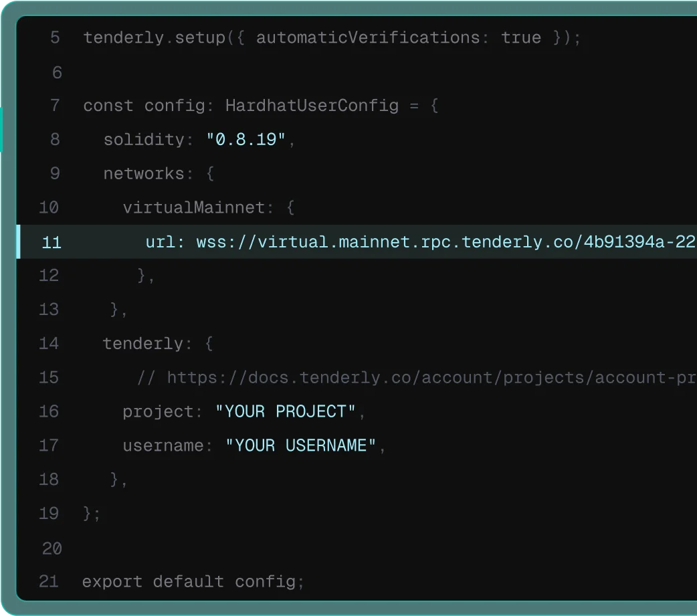Click the project property key

(158, 412)
